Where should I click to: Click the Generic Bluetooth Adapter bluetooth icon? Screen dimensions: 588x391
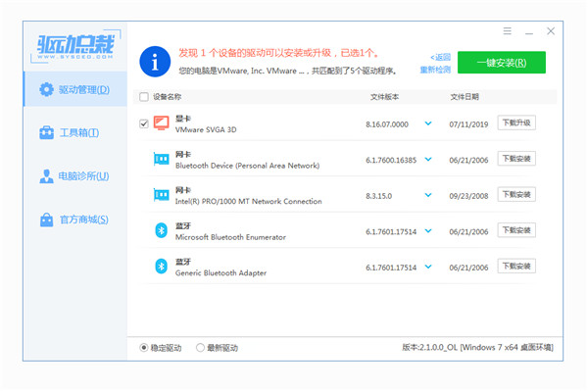click(x=162, y=267)
